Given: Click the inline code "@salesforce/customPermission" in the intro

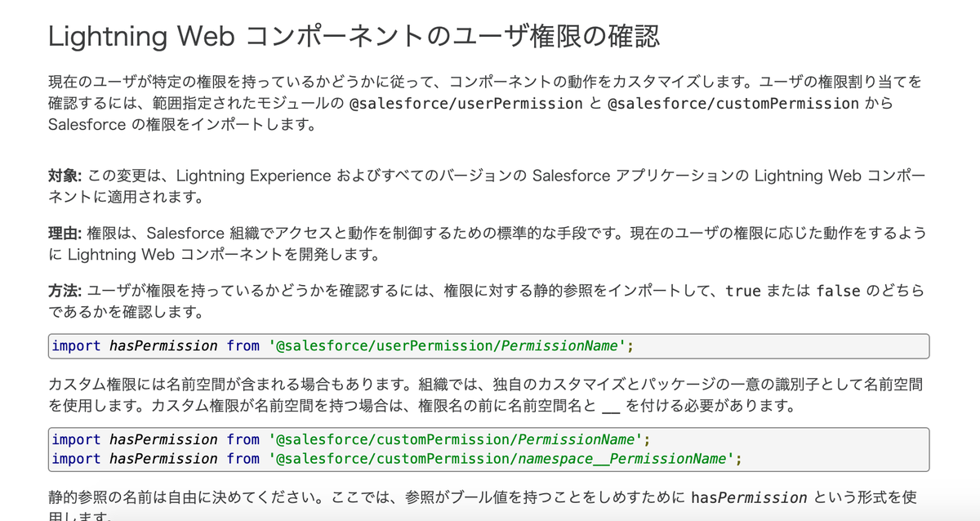Looking at the screenshot, I should pos(733,104).
